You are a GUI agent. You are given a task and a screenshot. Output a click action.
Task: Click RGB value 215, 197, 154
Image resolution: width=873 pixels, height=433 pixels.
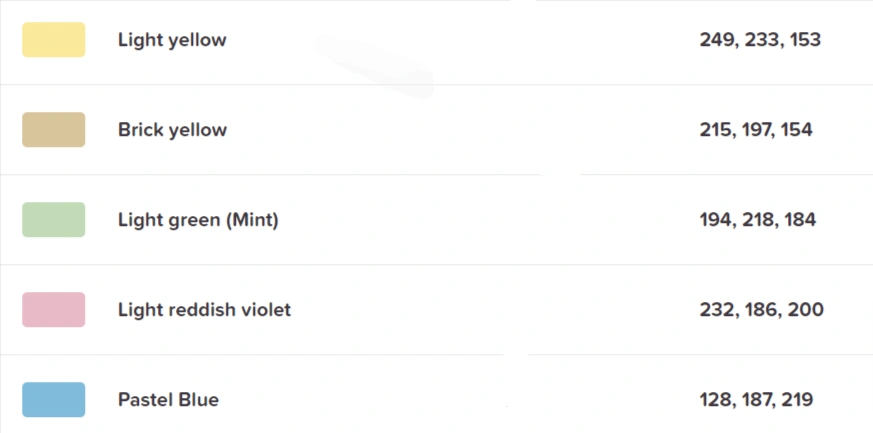coord(756,130)
